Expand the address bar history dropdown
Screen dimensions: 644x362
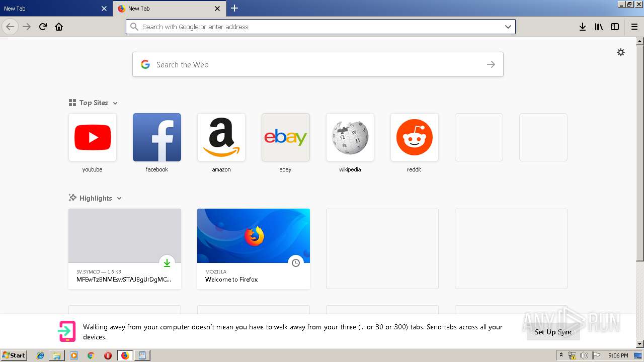click(508, 27)
